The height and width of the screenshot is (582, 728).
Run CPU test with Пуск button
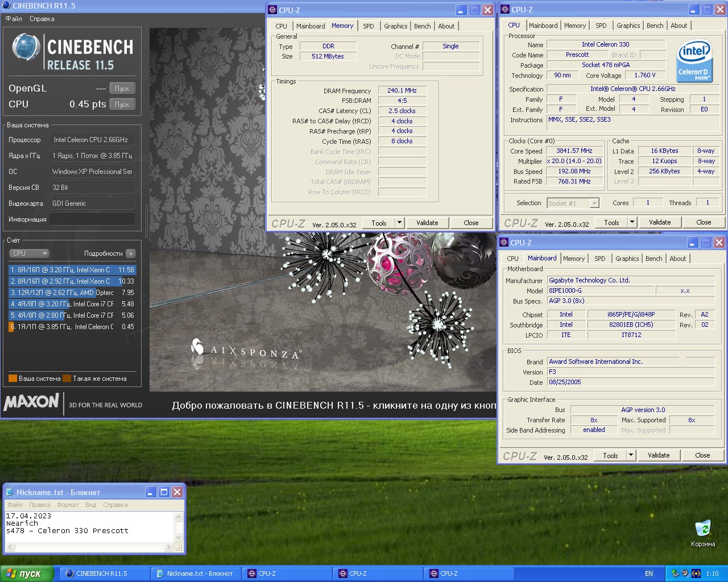tap(122, 105)
